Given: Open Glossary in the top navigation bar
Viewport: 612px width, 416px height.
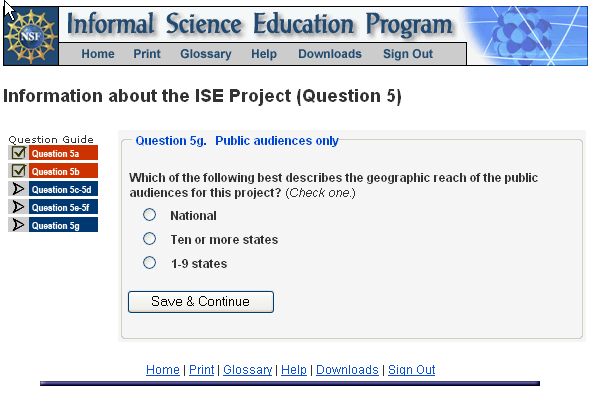Looking at the screenshot, I should click(205, 54).
